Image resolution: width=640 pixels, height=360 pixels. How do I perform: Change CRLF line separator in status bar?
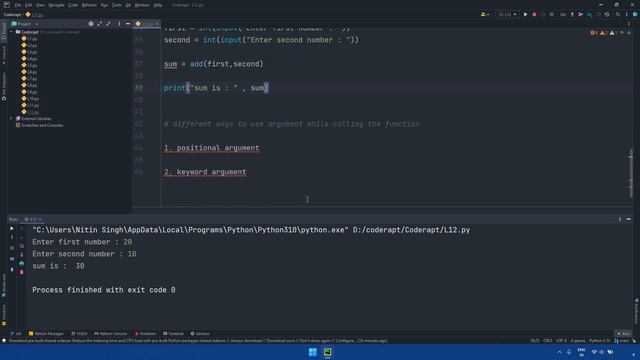547,340
